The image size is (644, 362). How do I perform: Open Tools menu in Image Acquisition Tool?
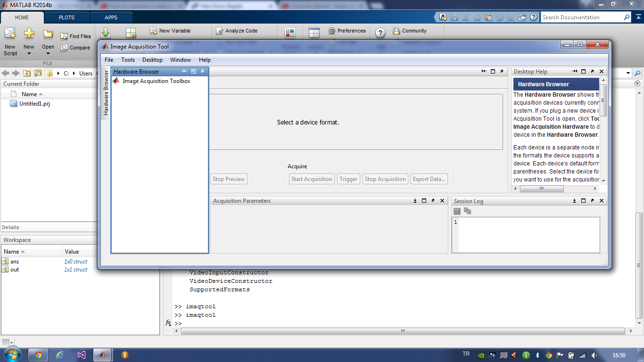coord(128,60)
